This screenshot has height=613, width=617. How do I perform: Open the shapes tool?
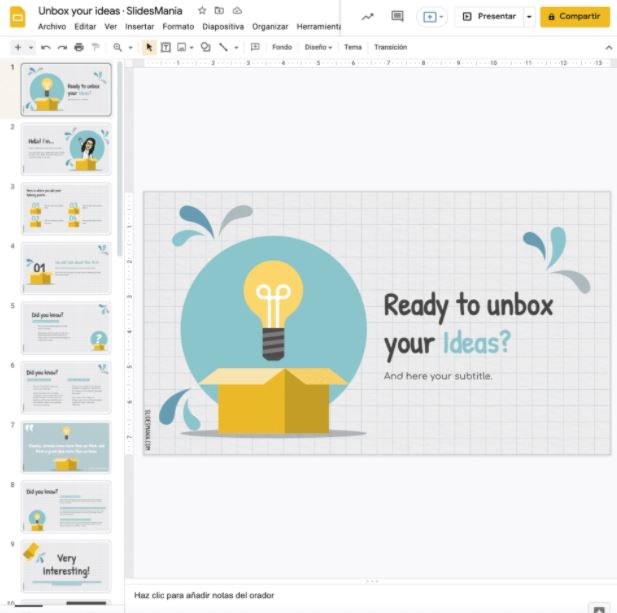click(205, 47)
